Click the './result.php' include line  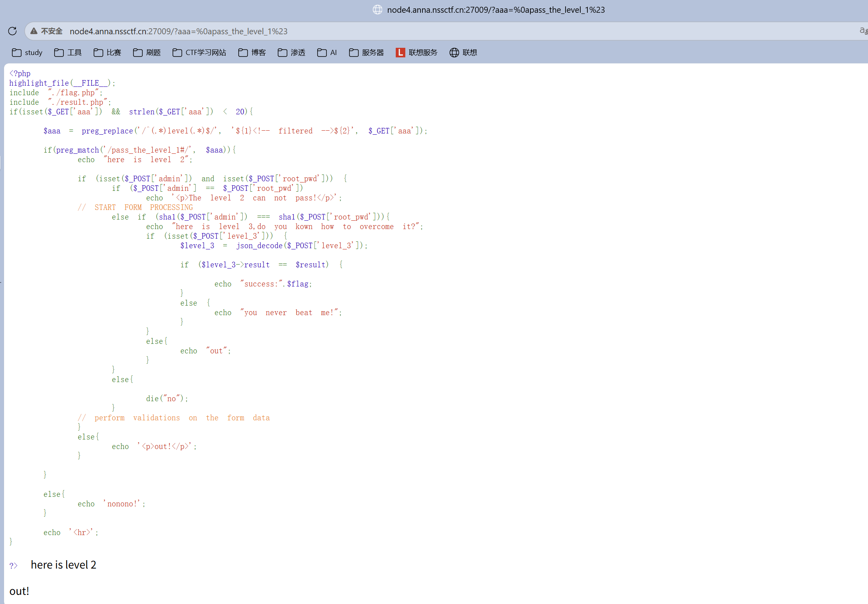click(60, 102)
